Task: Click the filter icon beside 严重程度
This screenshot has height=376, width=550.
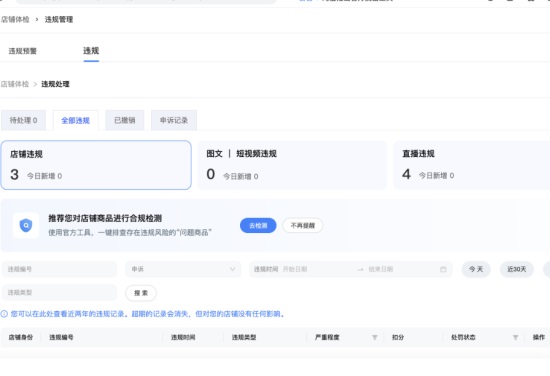Action: [375, 337]
